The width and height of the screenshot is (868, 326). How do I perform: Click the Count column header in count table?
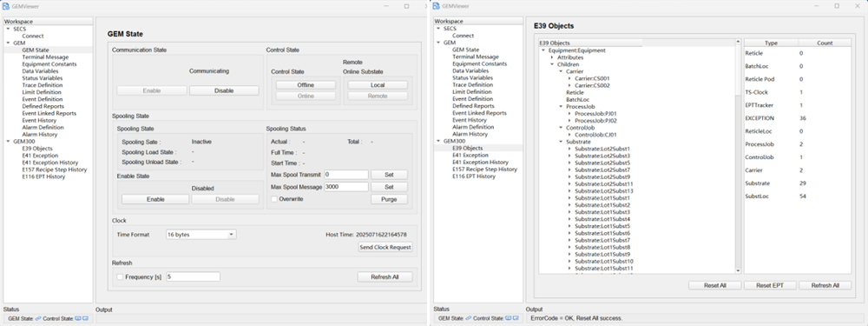tap(825, 43)
